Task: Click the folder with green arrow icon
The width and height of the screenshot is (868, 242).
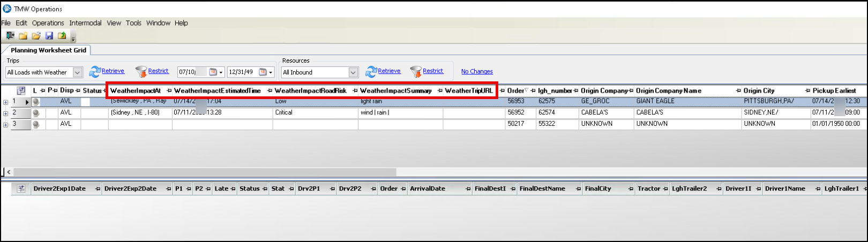Action: (x=62, y=36)
